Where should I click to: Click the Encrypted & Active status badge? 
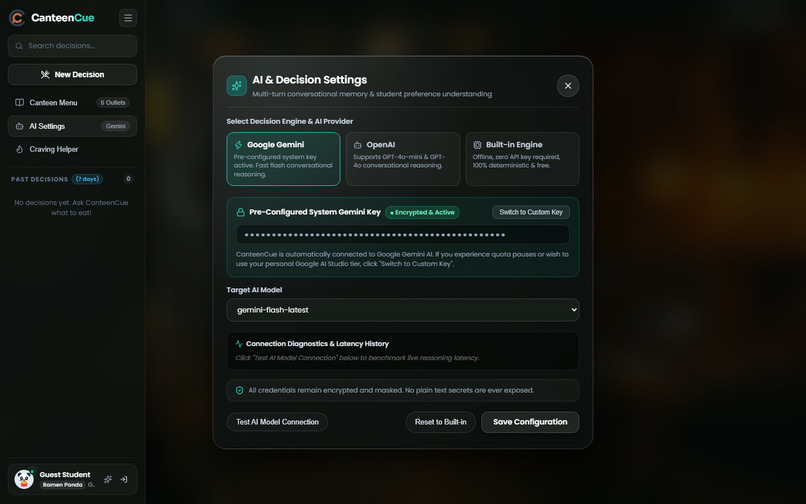(423, 212)
